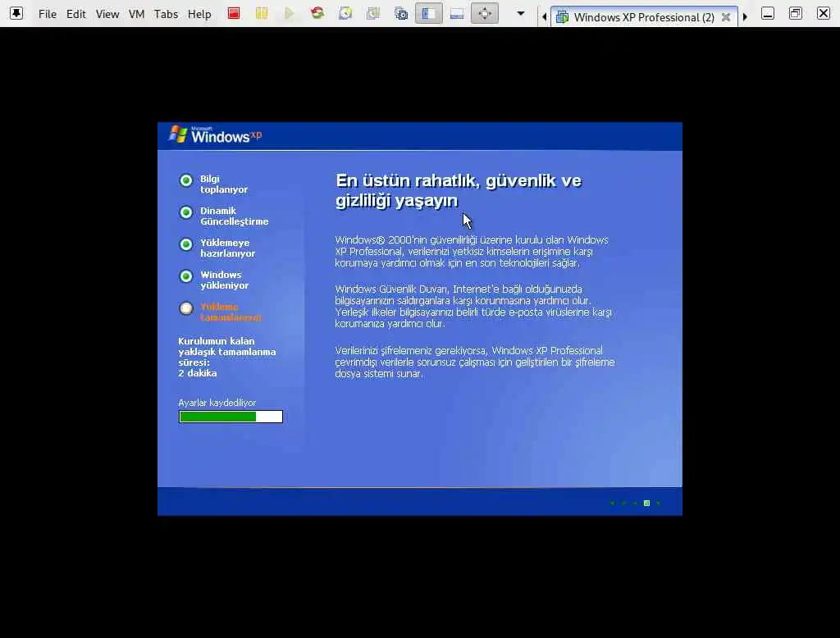The width and height of the screenshot is (840, 638).
Task: Open the View menu
Action: (x=107, y=14)
